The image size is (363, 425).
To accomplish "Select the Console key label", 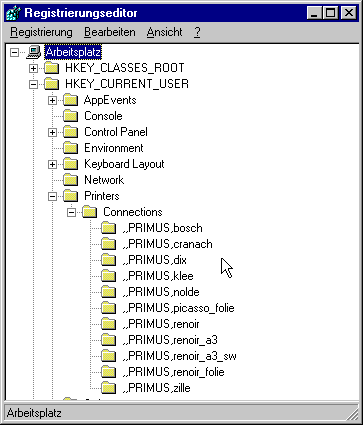I will pyautogui.click(x=103, y=116).
